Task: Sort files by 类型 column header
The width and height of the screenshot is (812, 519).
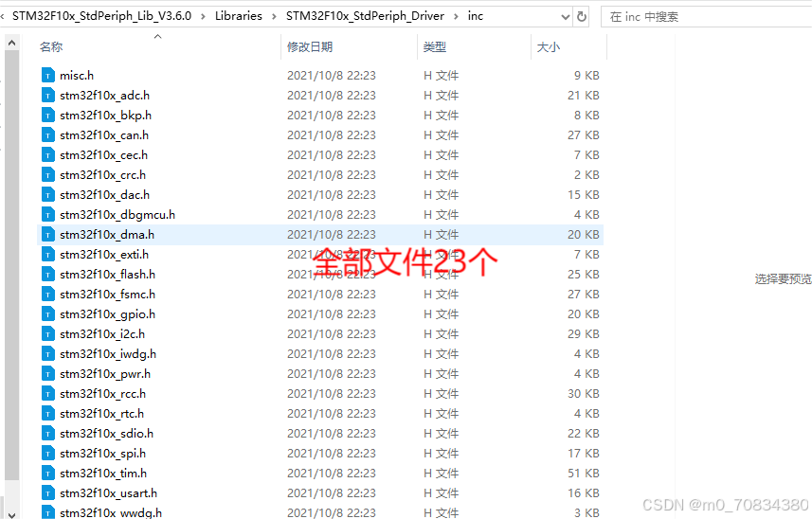Action: click(435, 47)
